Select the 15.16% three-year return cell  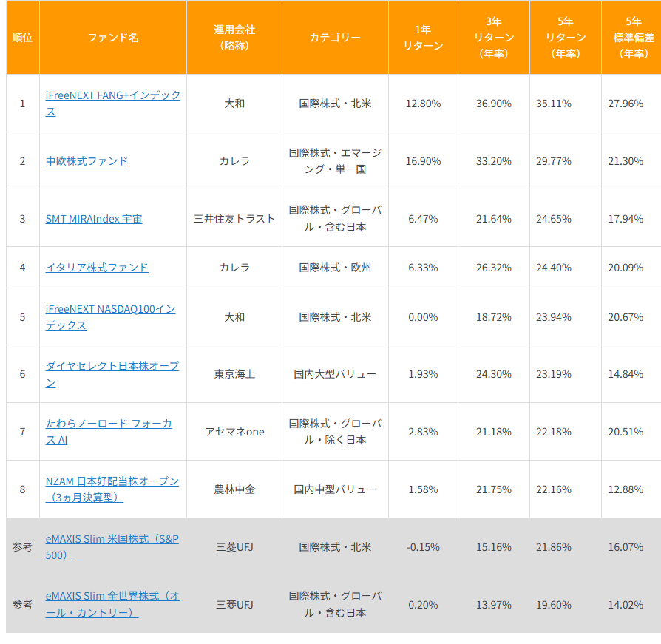tap(494, 547)
